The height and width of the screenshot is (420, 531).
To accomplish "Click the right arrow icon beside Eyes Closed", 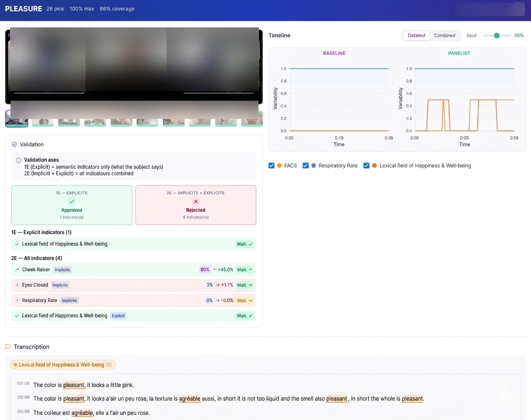I will pyautogui.click(x=17, y=285).
